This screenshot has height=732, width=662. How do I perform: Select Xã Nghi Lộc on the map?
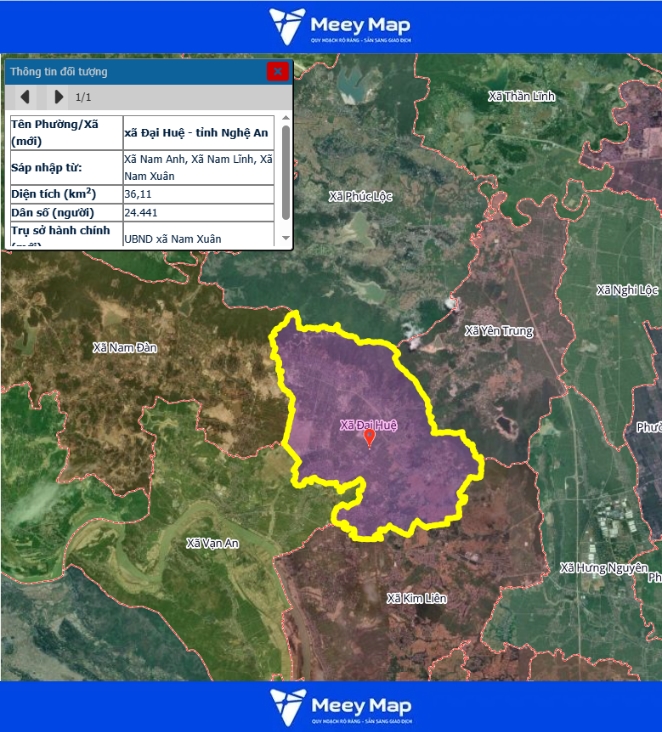click(627, 290)
